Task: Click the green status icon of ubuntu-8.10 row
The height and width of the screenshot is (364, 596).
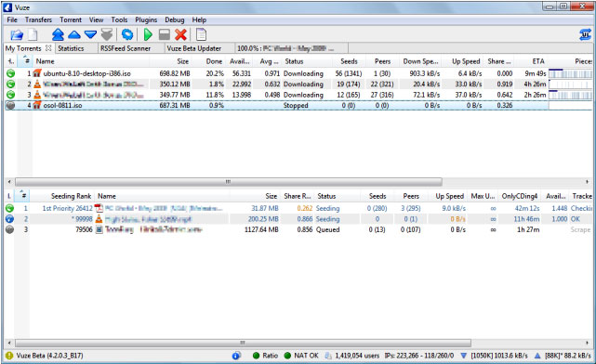Action: click(x=10, y=73)
